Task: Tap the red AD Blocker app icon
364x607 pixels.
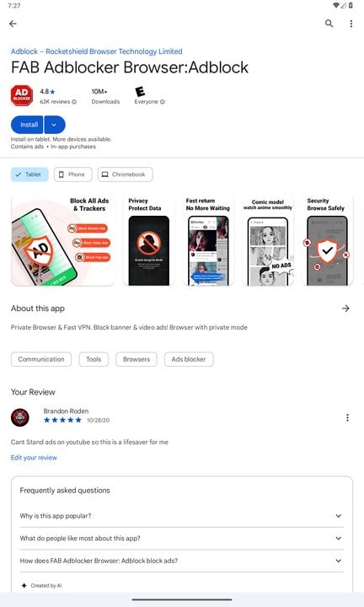Action: pyautogui.click(x=22, y=95)
